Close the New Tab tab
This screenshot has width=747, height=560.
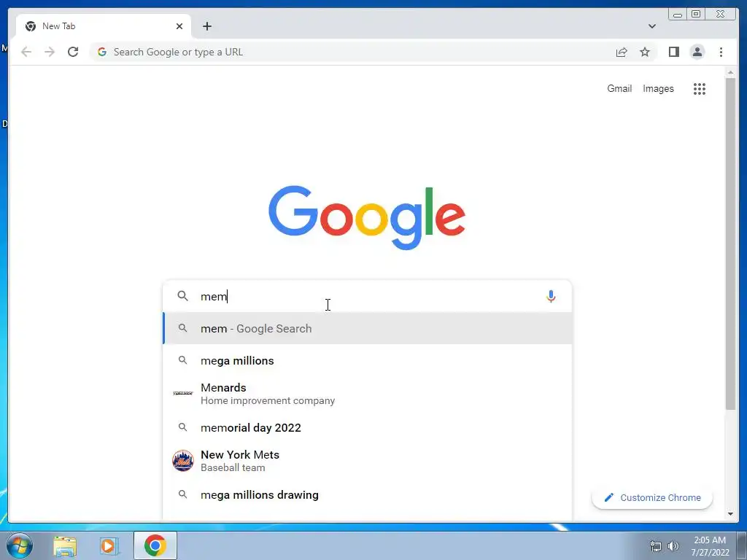point(179,26)
